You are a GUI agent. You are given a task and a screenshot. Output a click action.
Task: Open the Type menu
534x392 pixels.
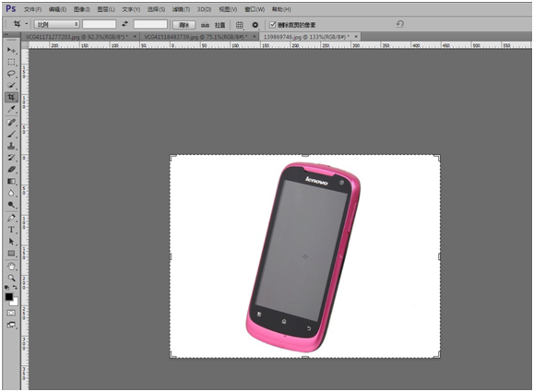[131, 9]
